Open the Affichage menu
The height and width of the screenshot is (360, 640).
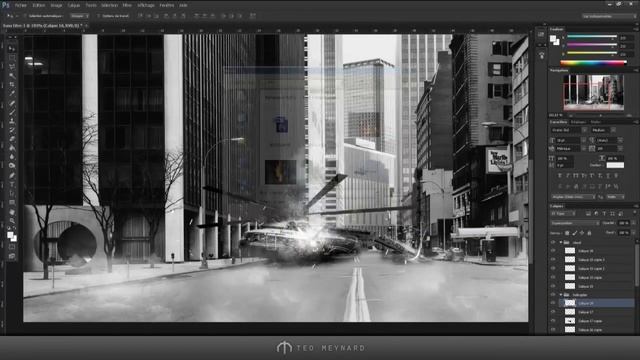[146, 5]
